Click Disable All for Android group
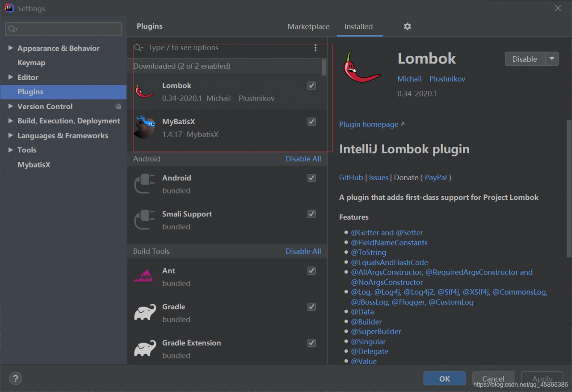Screen dimensions: 572x392 point(303,159)
